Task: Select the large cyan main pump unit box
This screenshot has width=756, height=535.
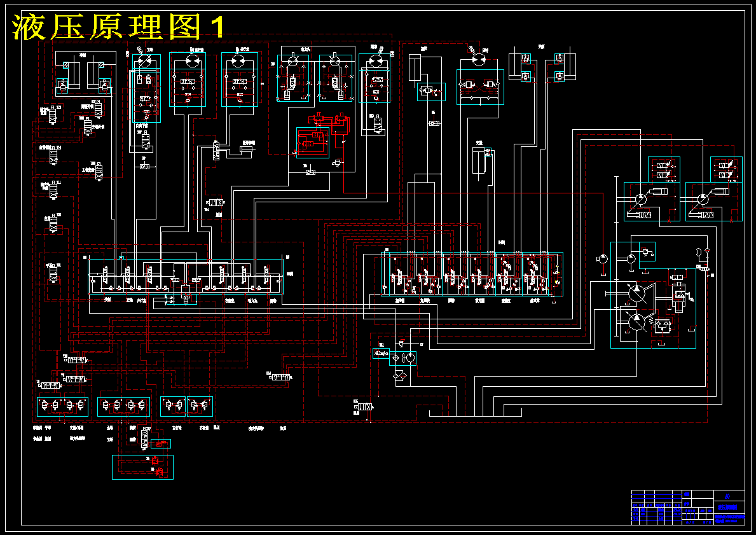Action: (653, 295)
